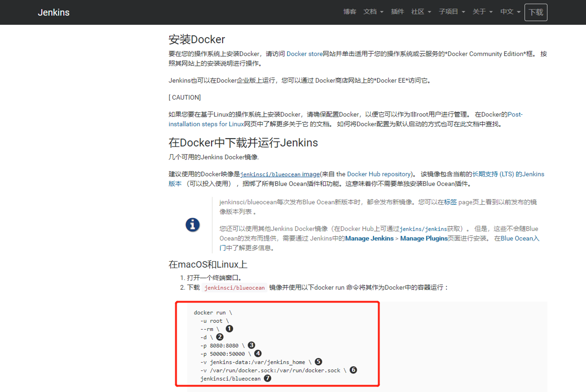Expand the 子项目 subprojects dropdown
586x392 pixels.
pos(452,12)
